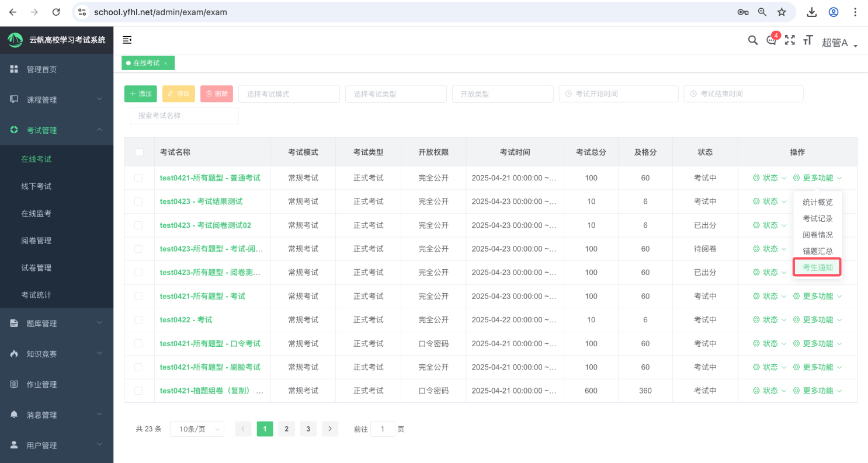The image size is (868, 463).
Task: Check the row test0421-所有题型 - 考试
Action: [x=138, y=296]
